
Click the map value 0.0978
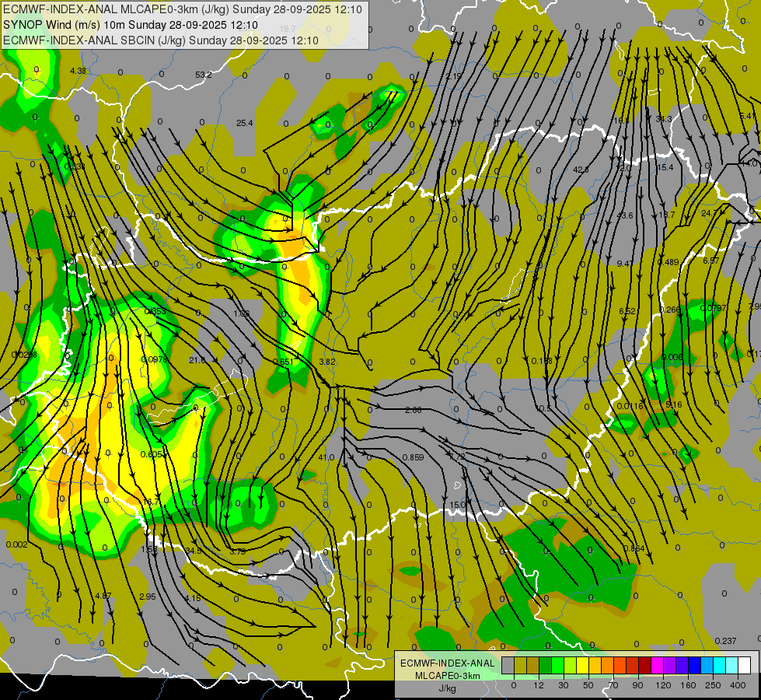click(x=154, y=359)
